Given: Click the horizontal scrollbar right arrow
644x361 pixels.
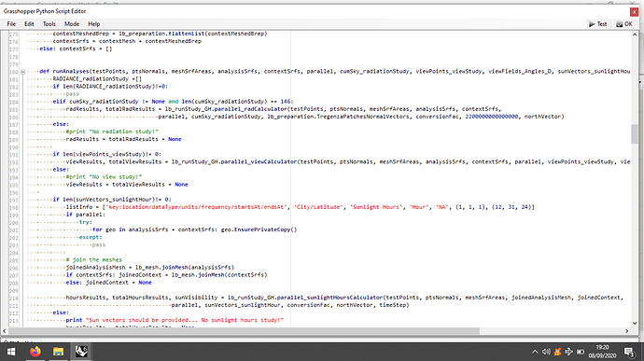Looking at the screenshot, I should tap(627, 331).
